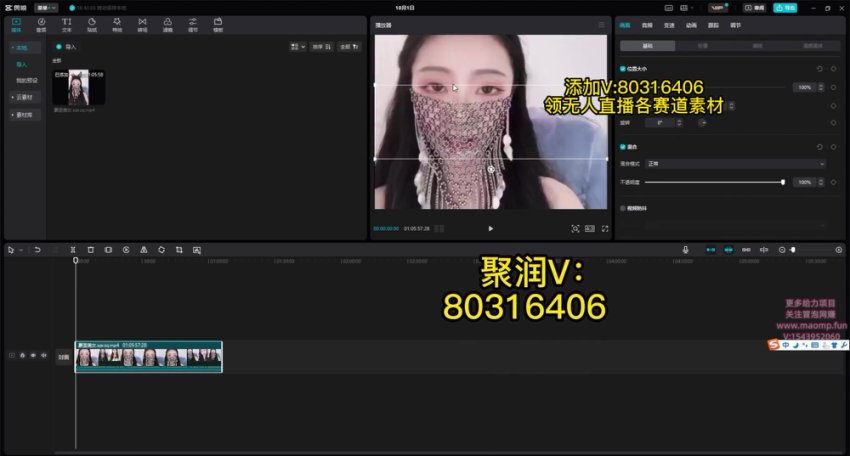Image resolution: width=850 pixels, height=456 pixels.
Task: Toggle the 混合 (blend) checkbox
Action: [x=622, y=146]
